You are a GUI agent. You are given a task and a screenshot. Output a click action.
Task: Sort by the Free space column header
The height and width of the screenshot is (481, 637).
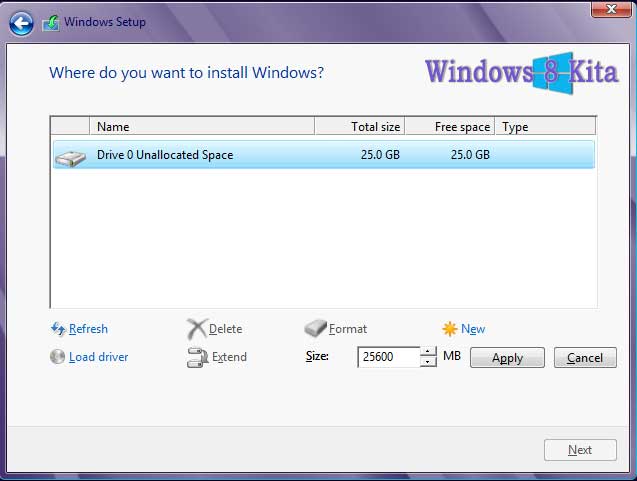[450, 126]
